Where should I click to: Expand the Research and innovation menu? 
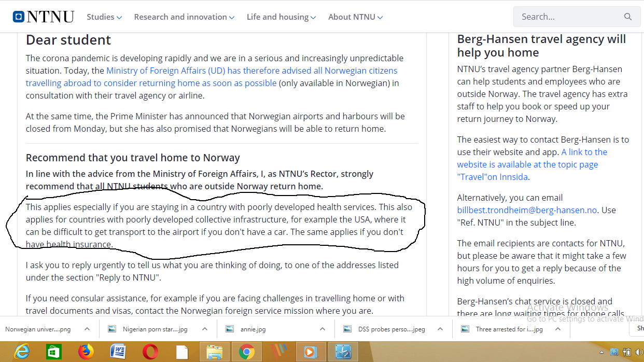pyautogui.click(x=184, y=17)
